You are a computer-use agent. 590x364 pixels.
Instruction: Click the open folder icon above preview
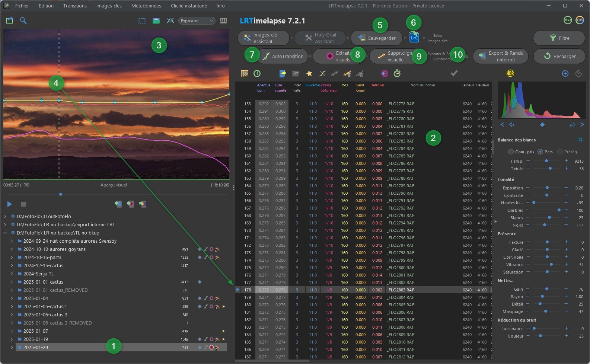click(9, 20)
